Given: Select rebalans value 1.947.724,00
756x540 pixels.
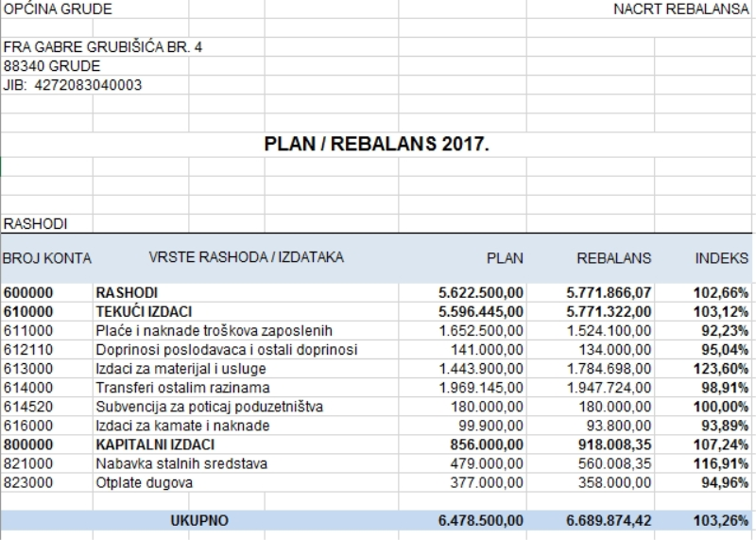Looking at the screenshot, I should 609,388.
